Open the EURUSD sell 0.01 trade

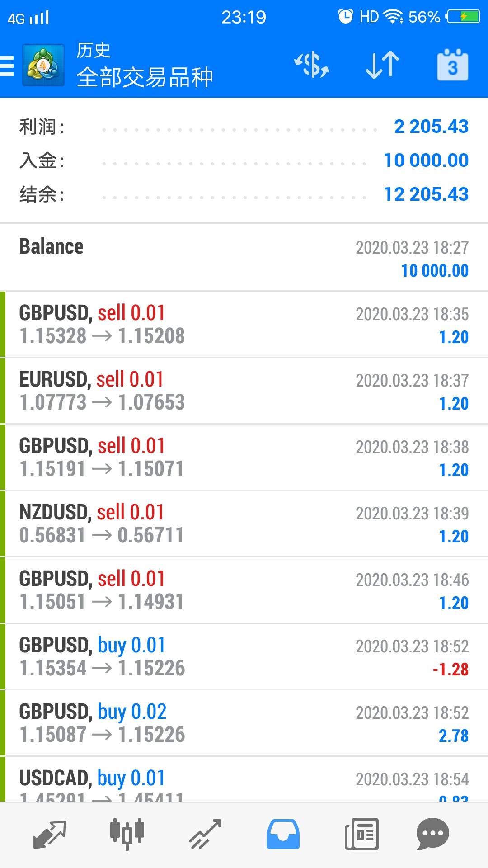click(x=244, y=391)
